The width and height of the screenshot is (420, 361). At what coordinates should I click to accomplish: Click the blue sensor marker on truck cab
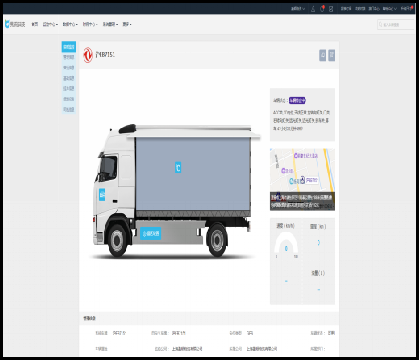[102, 194]
